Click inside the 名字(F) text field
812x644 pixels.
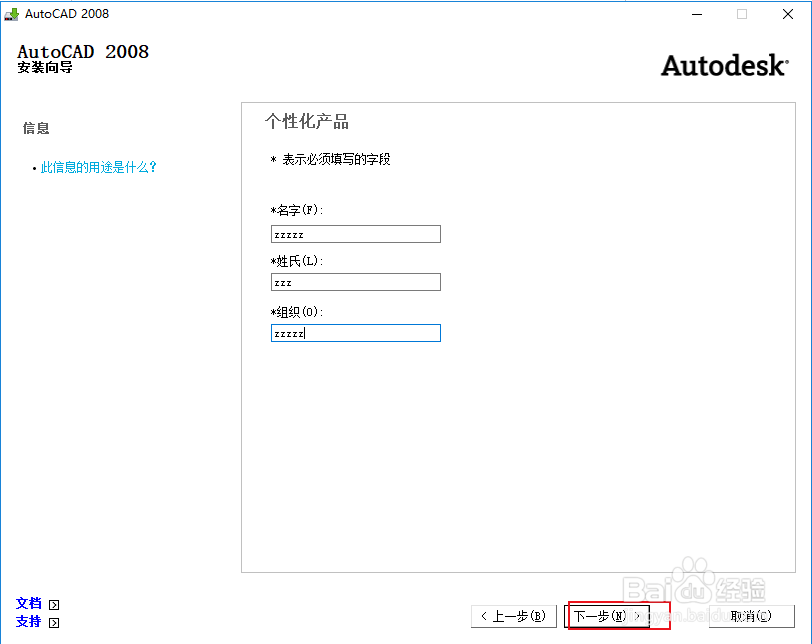pyautogui.click(x=355, y=233)
